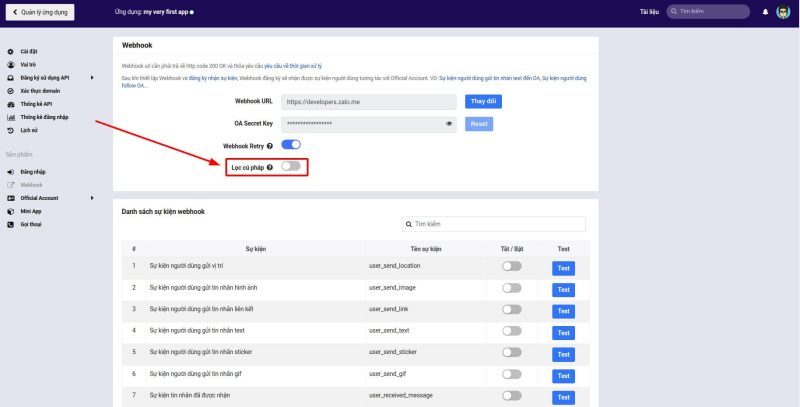Viewport: 800px width, 407px height.
Task: Click the Webhook URL field
Action: click(369, 102)
